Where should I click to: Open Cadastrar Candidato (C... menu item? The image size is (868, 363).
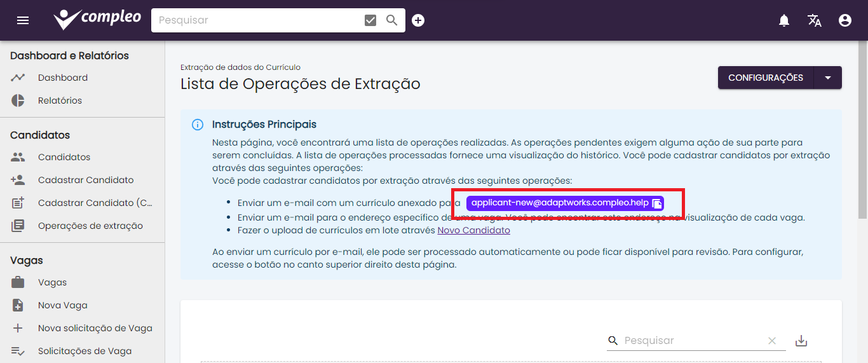[95, 203]
